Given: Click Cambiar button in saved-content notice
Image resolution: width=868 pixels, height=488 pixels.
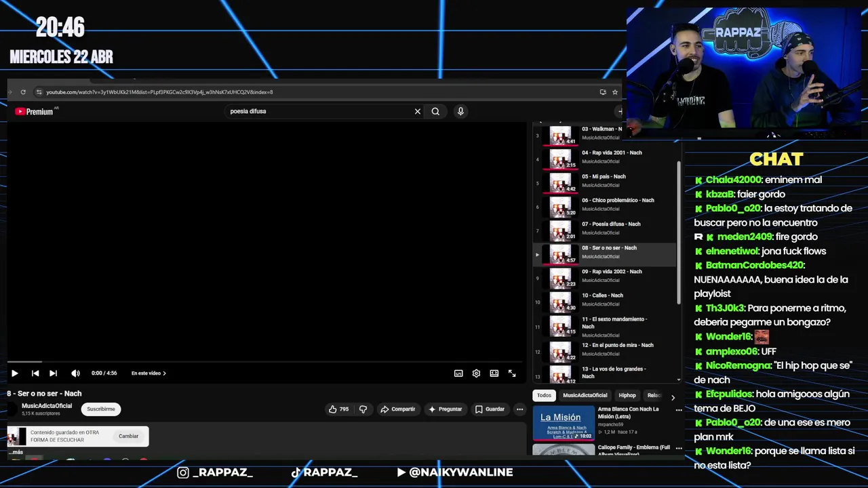Looking at the screenshot, I should pyautogui.click(x=128, y=436).
